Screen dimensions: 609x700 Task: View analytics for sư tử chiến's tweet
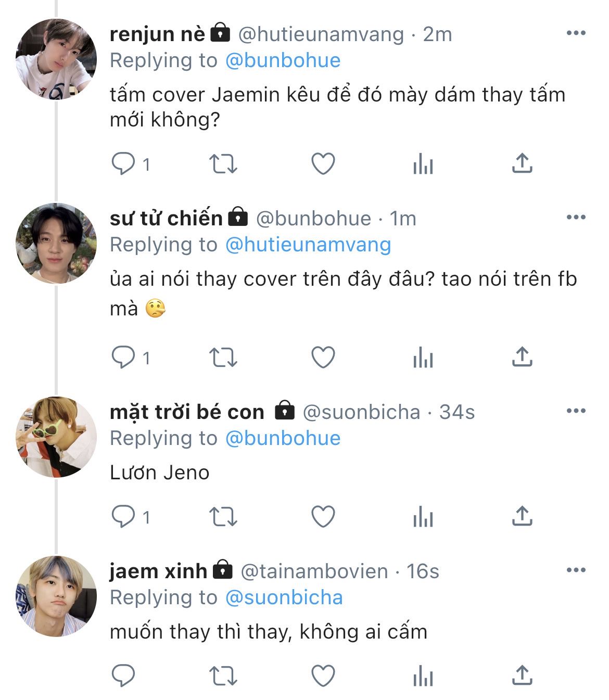click(x=423, y=358)
